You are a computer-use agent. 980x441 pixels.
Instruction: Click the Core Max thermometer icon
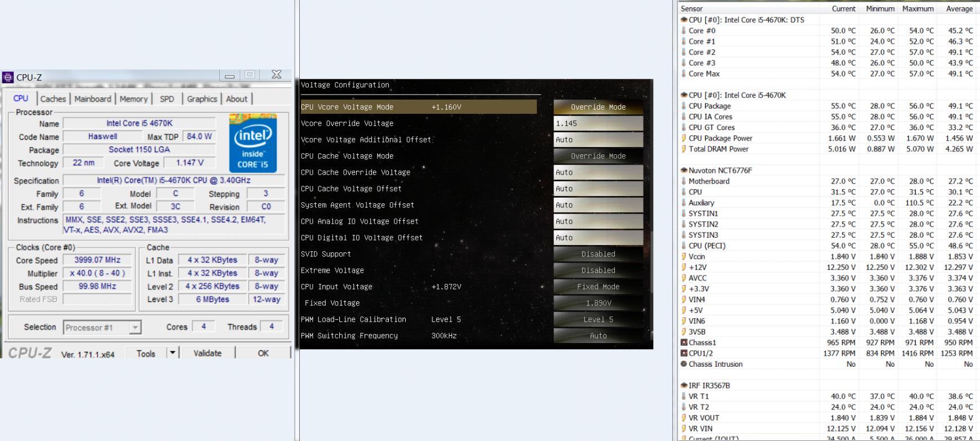[684, 73]
